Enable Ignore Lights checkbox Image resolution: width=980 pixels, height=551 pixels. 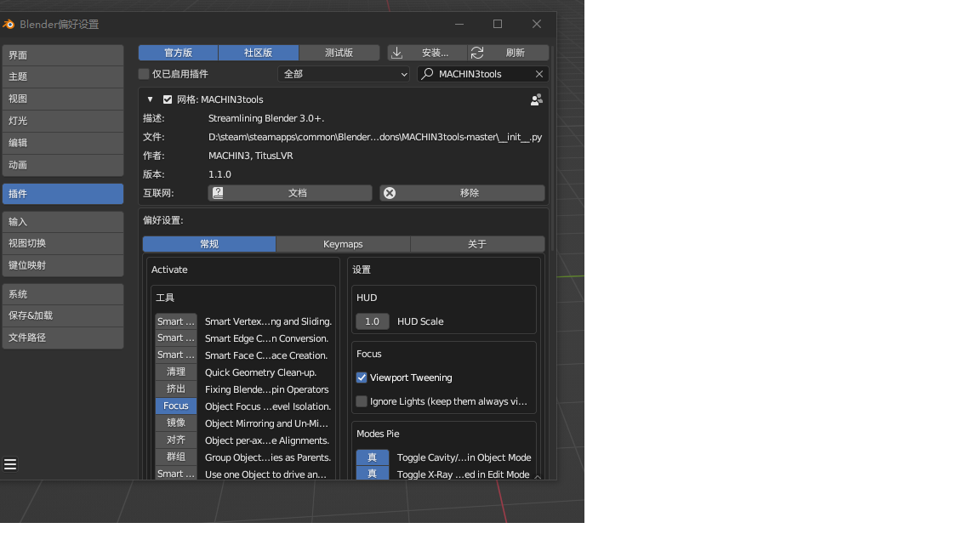pos(362,401)
